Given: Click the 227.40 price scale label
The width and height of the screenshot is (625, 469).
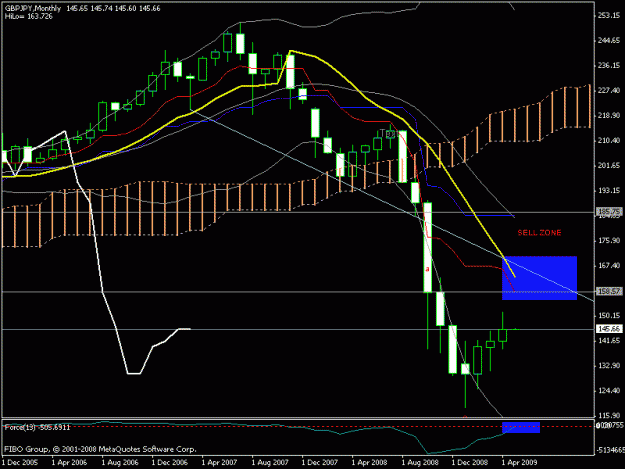Looking at the screenshot, I should pos(609,91).
